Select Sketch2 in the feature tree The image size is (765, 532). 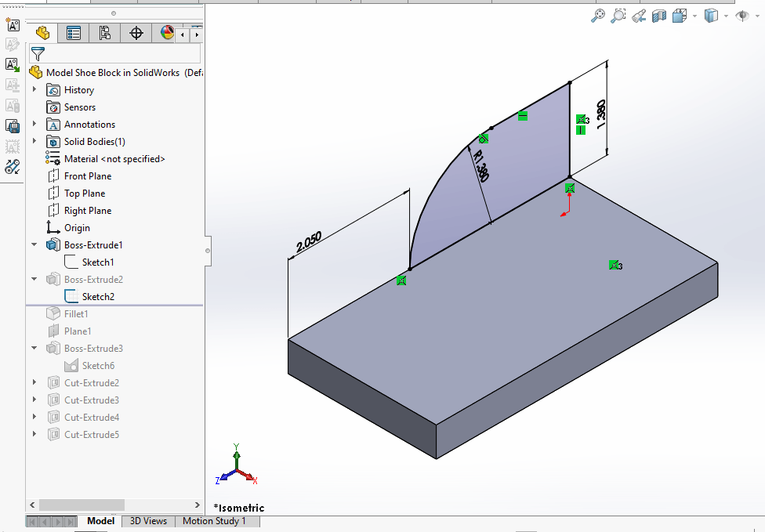tap(98, 297)
